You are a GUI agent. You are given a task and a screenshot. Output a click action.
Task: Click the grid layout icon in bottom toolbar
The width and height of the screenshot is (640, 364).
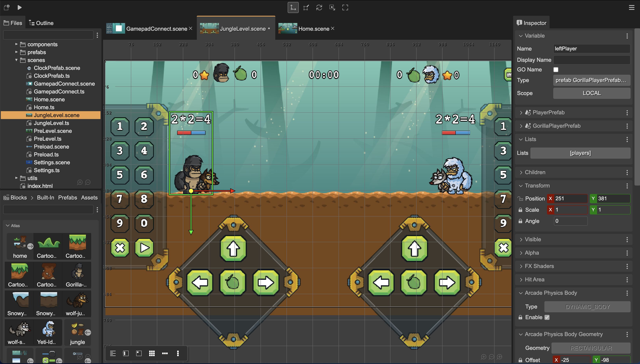[152, 353]
